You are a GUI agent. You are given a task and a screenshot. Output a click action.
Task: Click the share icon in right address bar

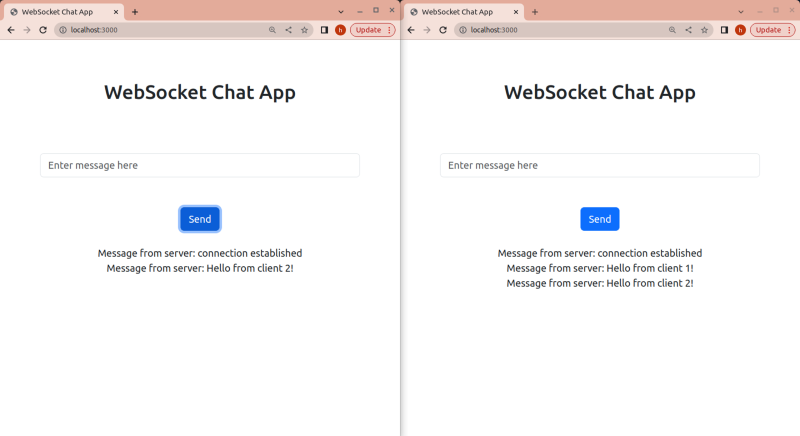[x=688, y=30]
